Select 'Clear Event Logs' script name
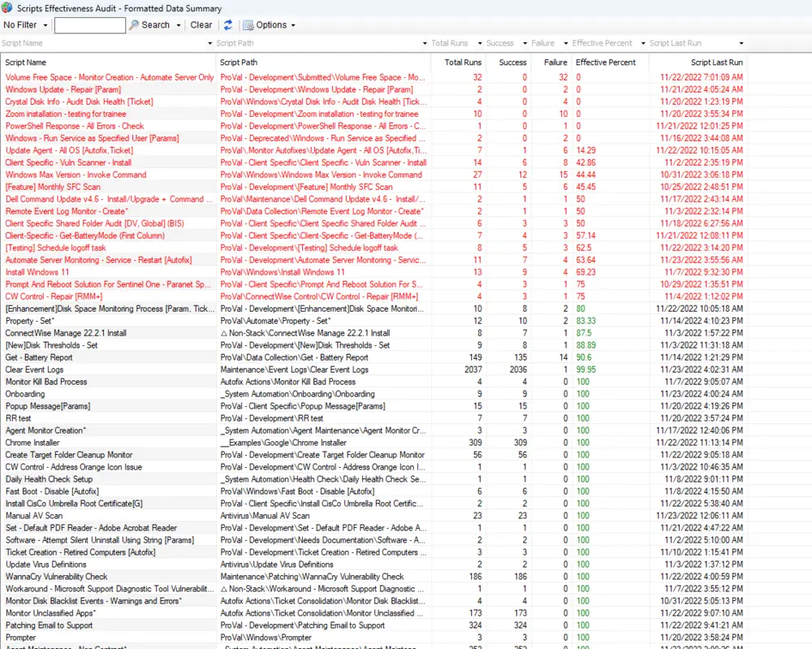This screenshot has height=649, width=812. pyautogui.click(x=34, y=370)
